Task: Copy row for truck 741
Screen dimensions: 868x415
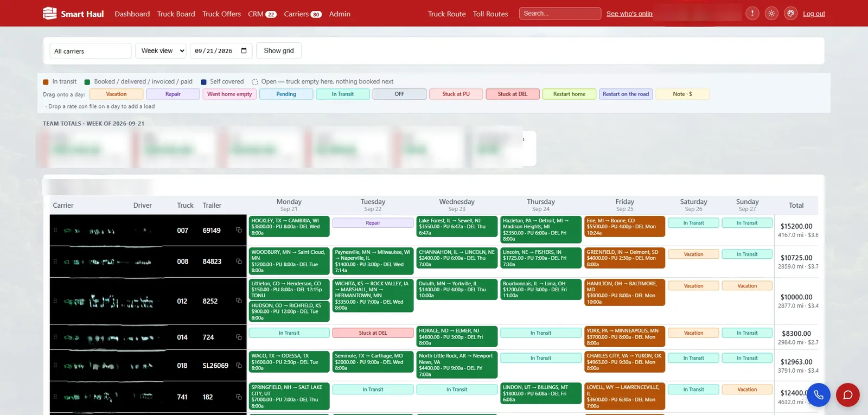Action: pyautogui.click(x=239, y=397)
